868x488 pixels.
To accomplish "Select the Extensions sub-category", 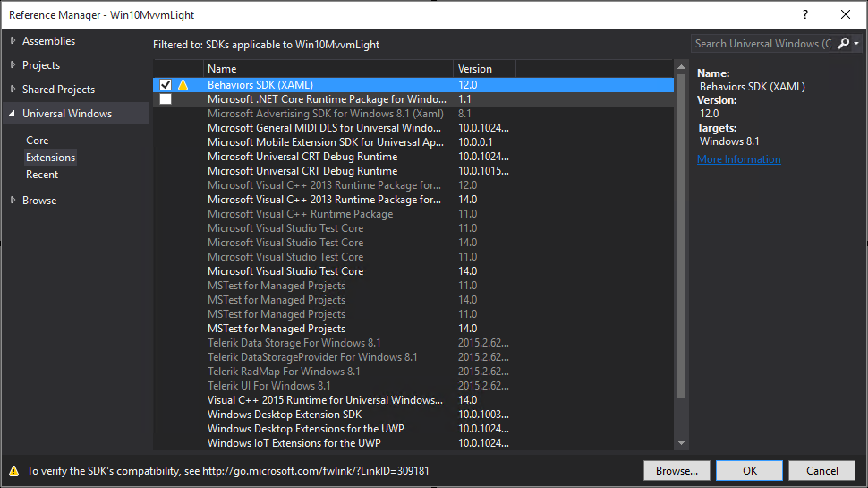I will [x=50, y=158].
